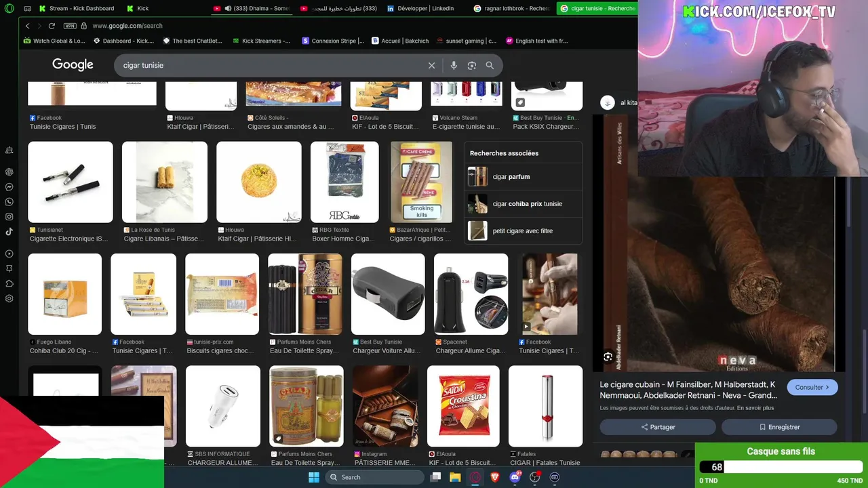The height and width of the screenshot is (488, 868).
Task: Start voice search with microphone icon
Action: pos(454,65)
